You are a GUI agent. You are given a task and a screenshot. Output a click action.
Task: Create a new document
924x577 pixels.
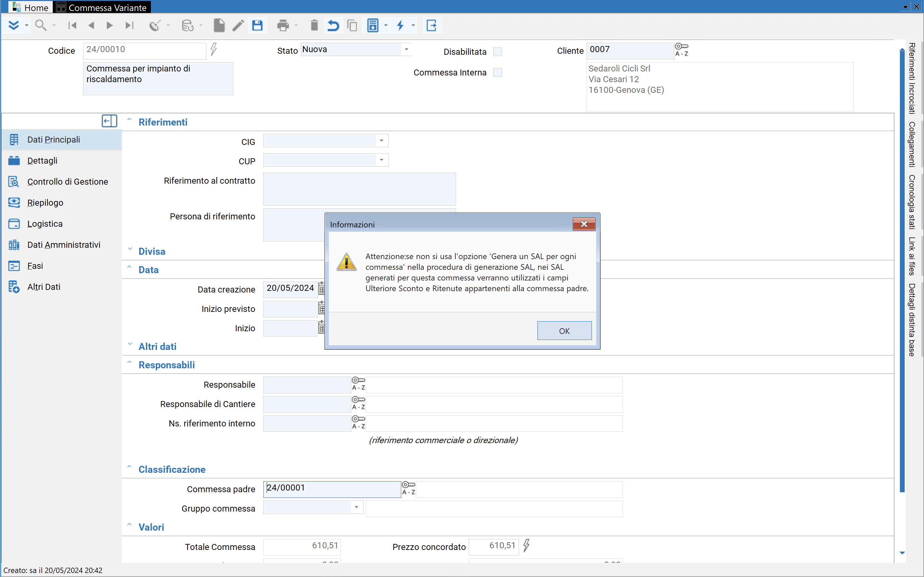point(219,26)
